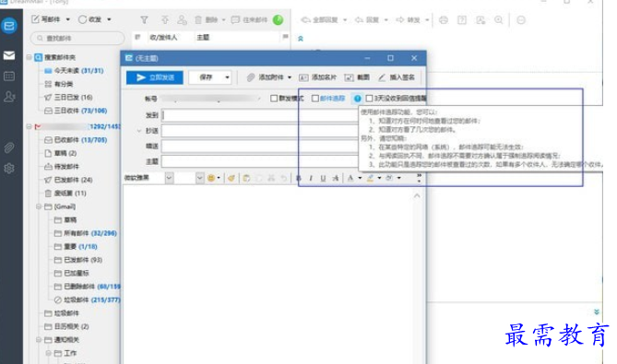The width and height of the screenshot is (617, 364).
Task: Check the 邮件追踪 tracking checkbox
Action: [314, 99]
